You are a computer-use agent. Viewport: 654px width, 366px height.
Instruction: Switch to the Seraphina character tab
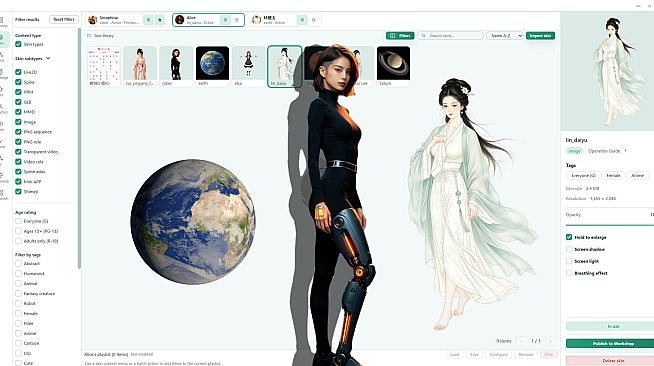[126, 20]
